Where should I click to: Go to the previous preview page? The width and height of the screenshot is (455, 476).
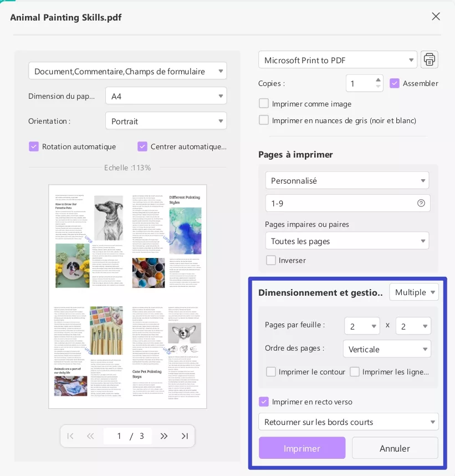coord(90,436)
